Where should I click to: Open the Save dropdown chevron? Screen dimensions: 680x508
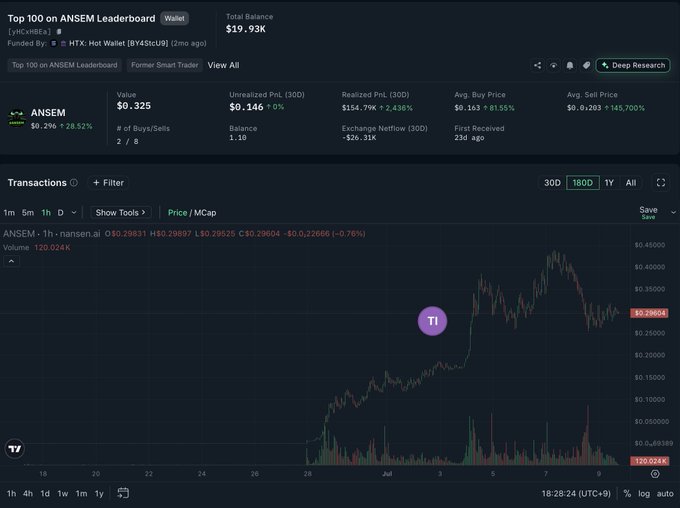click(x=673, y=213)
